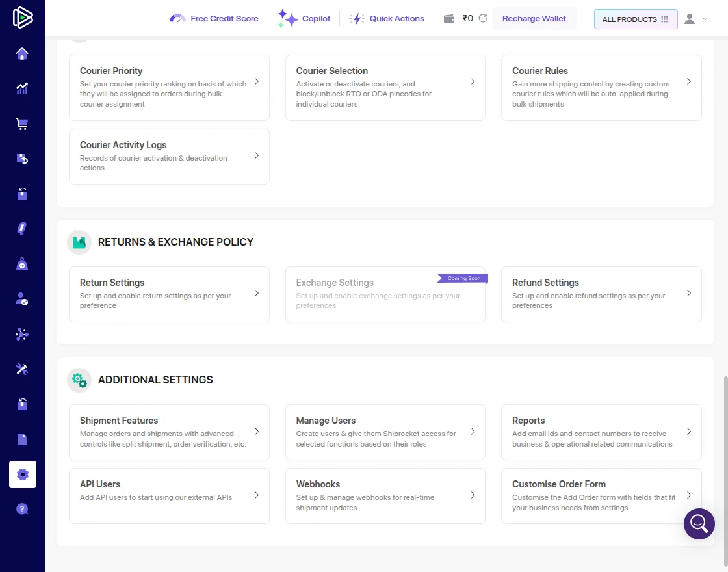728x572 pixels.
Task: Open the Home icon in the sidebar
Action: click(x=22, y=54)
